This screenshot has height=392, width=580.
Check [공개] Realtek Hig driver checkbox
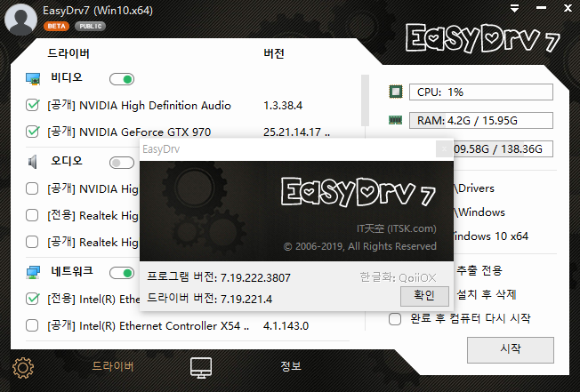32,242
